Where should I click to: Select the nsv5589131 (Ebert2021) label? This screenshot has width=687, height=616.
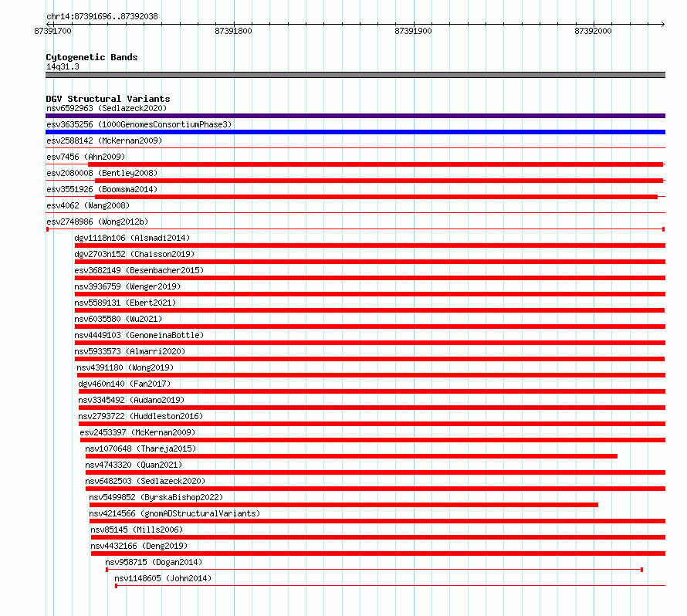click(x=125, y=303)
